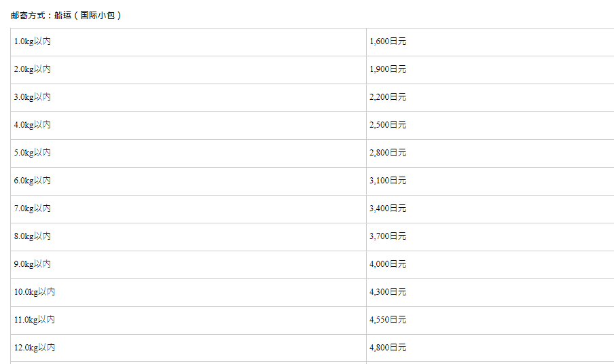Click the 2,800日元 price cell
This screenshot has height=364, width=614.
[x=490, y=153]
